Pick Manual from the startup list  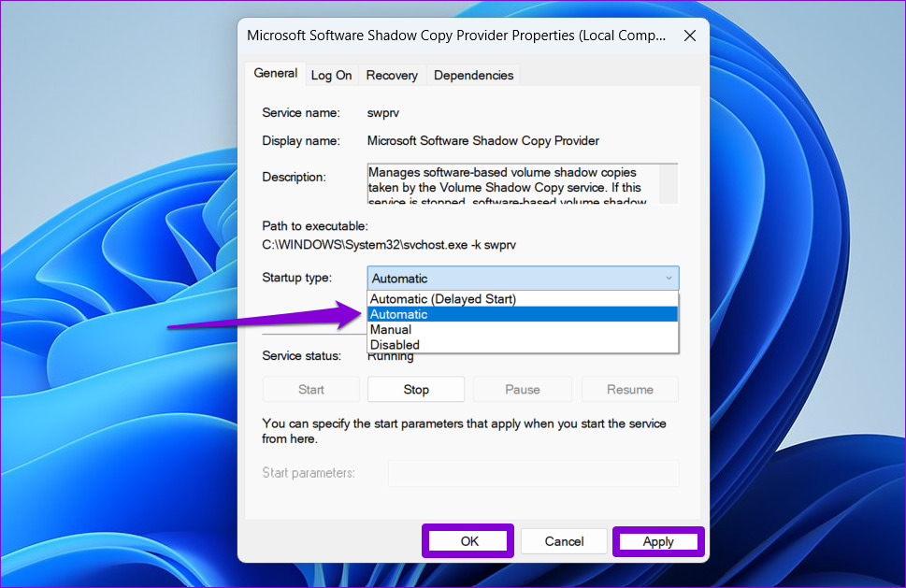point(523,329)
